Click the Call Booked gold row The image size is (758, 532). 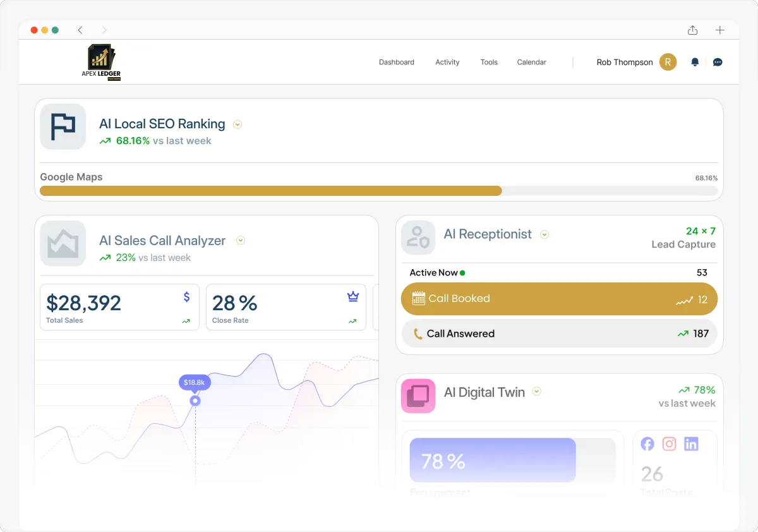coord(559,299)
